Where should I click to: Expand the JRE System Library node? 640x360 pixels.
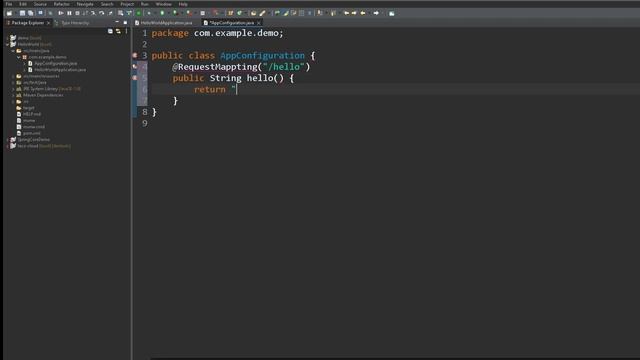pos(13,89)
